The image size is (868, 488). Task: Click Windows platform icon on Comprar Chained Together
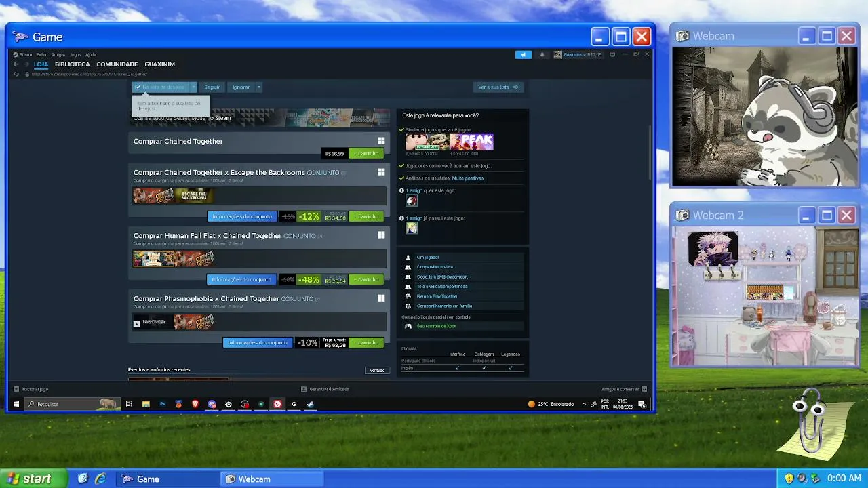click(381, 141)
